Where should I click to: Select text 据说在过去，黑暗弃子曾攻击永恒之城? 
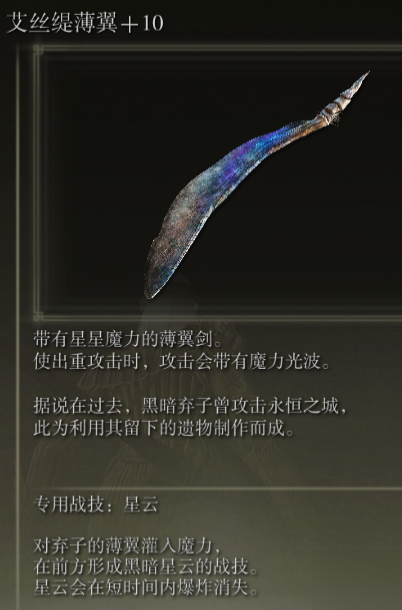click(x=190, y=407)
